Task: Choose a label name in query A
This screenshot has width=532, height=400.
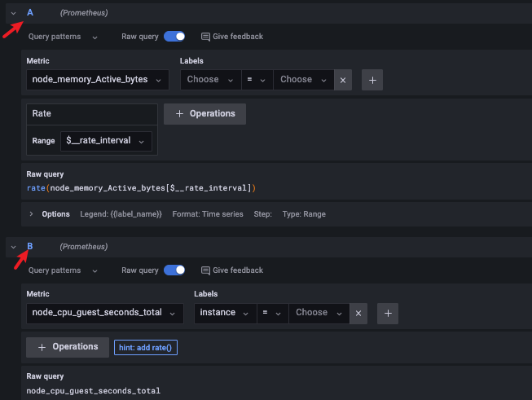Action: pos(211,80)
